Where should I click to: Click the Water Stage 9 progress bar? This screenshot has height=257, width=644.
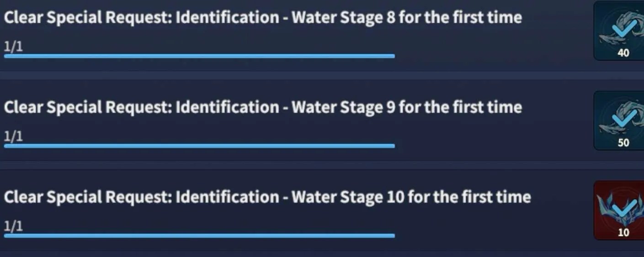199,146
